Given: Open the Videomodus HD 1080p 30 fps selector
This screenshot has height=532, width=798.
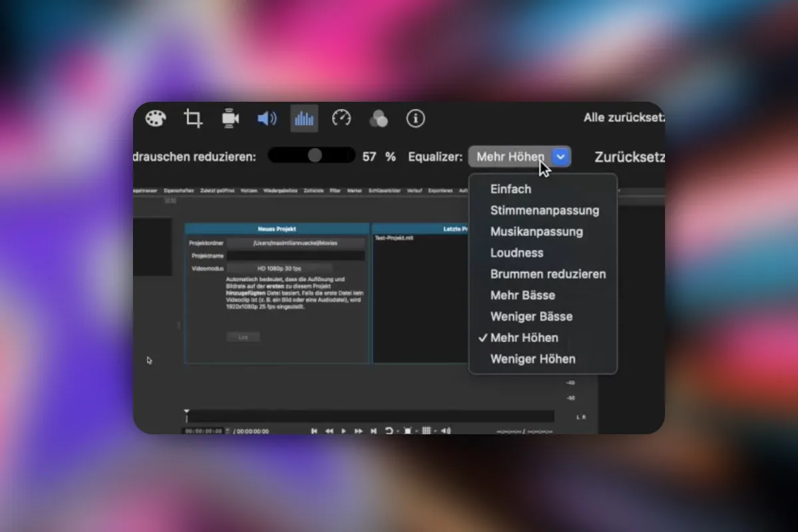Looking at the screenshot, I should 279,268.
